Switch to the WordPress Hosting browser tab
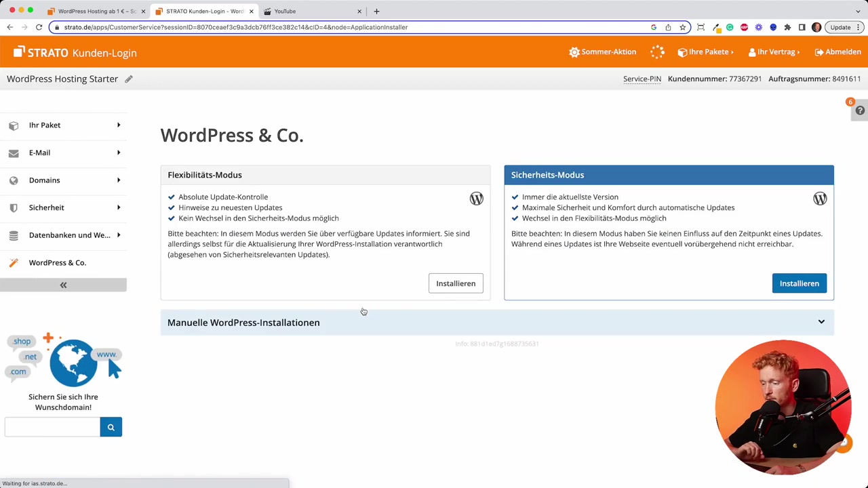This screenshot has width=868, height=488. pyautogui.click(x=97, y=11)
